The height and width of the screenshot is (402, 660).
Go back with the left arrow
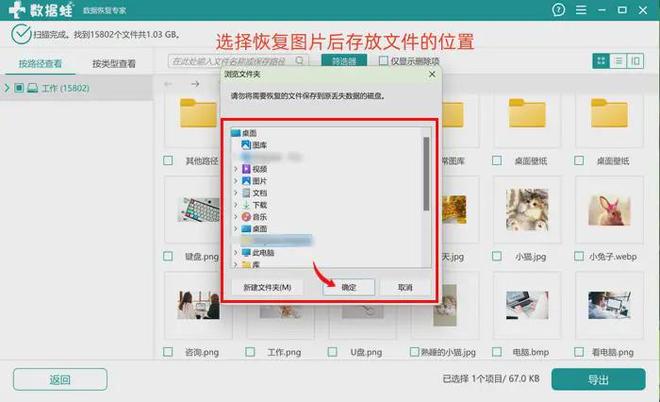[168, 84]
